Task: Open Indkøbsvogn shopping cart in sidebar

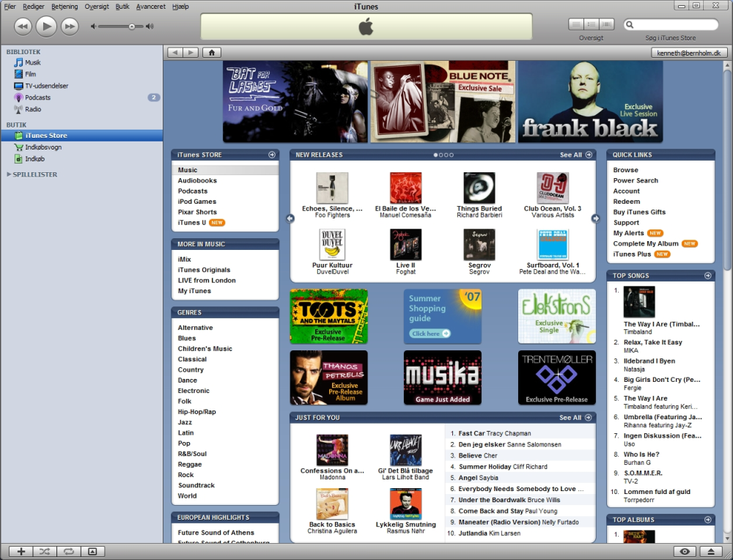Action: [x=43, y=147]
